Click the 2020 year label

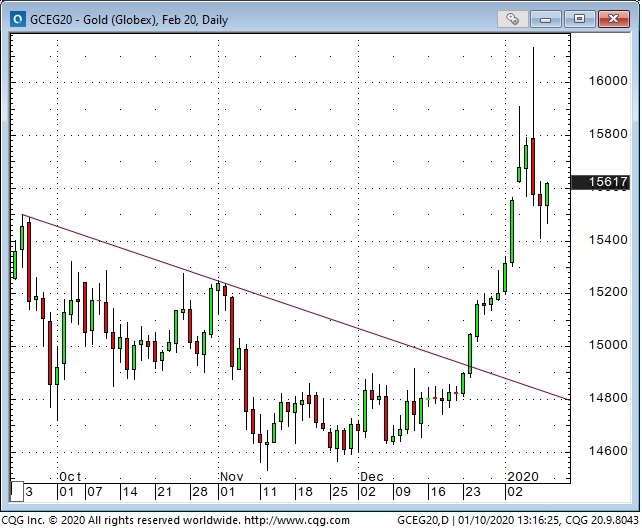pos(523,477)
